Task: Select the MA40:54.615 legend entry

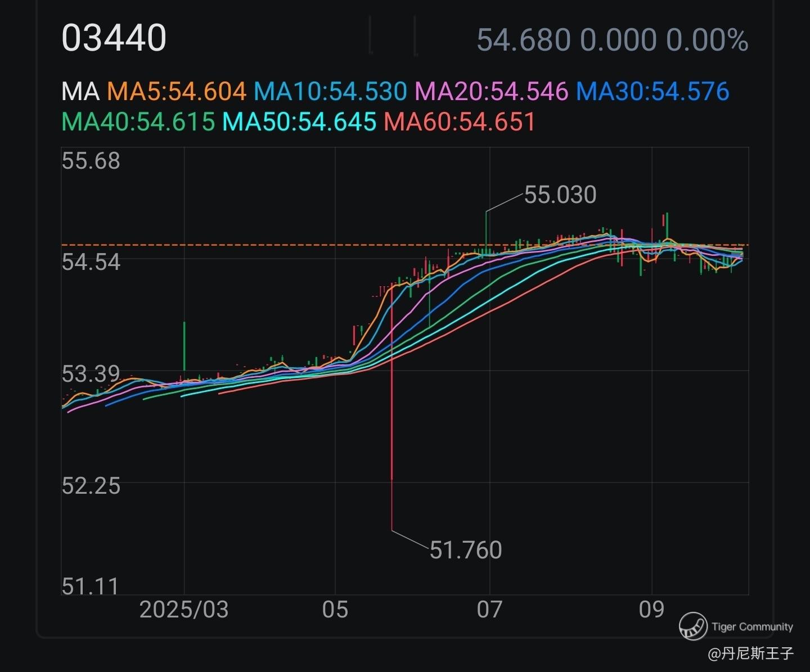Action: tap(138, 121)
